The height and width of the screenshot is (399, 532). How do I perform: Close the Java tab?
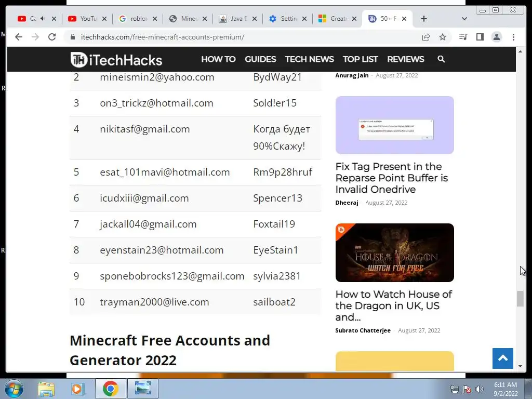tap(255, 19)
